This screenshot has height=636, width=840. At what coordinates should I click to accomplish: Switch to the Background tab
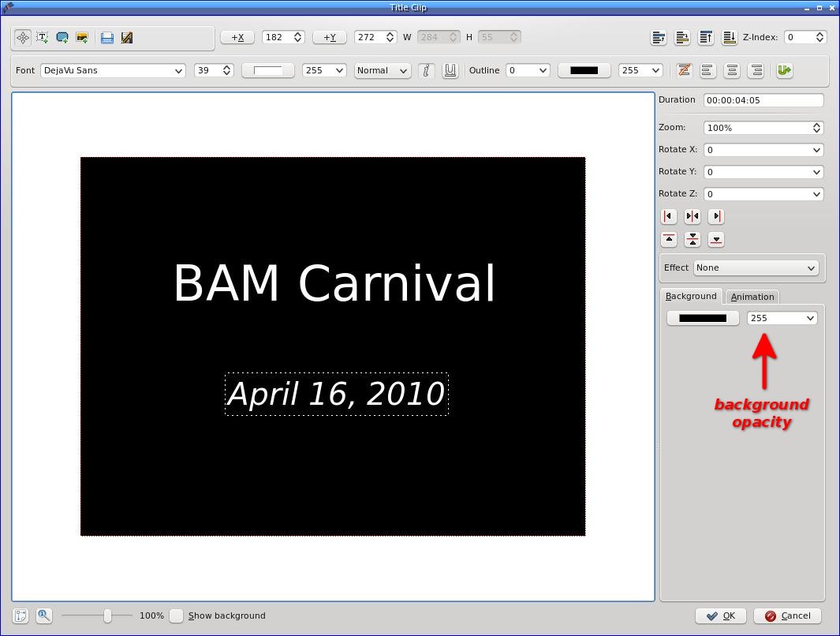point(691,296)
